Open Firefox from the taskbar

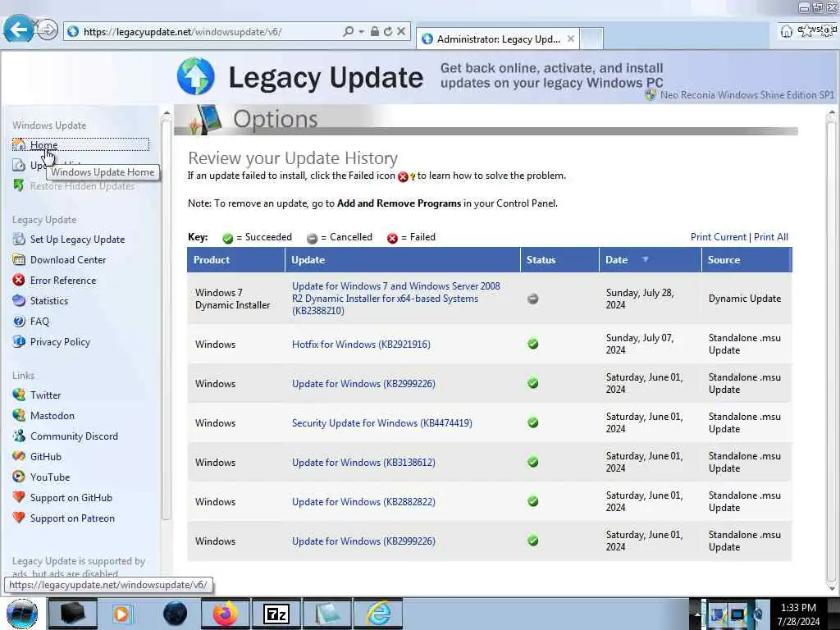point(225,614)
